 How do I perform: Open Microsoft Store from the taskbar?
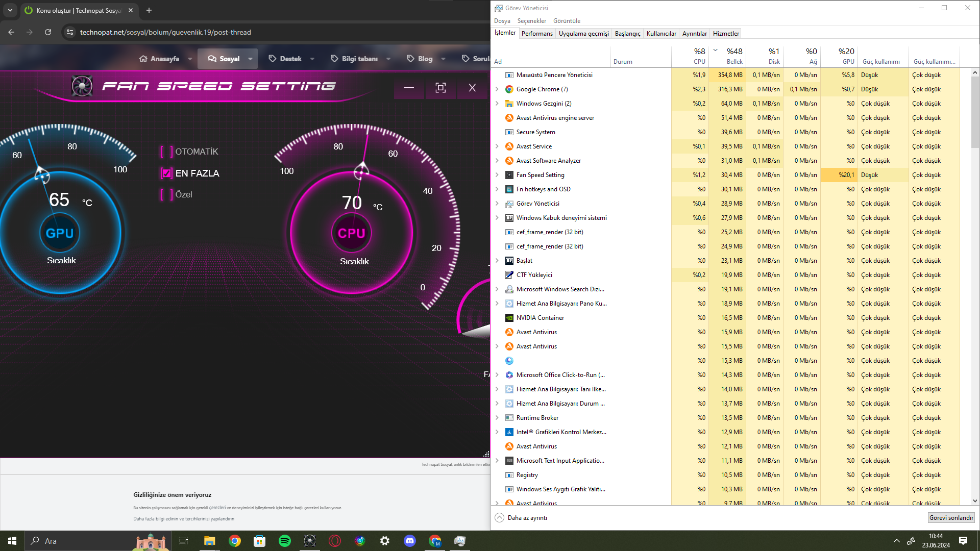click(x=260, y=541)
